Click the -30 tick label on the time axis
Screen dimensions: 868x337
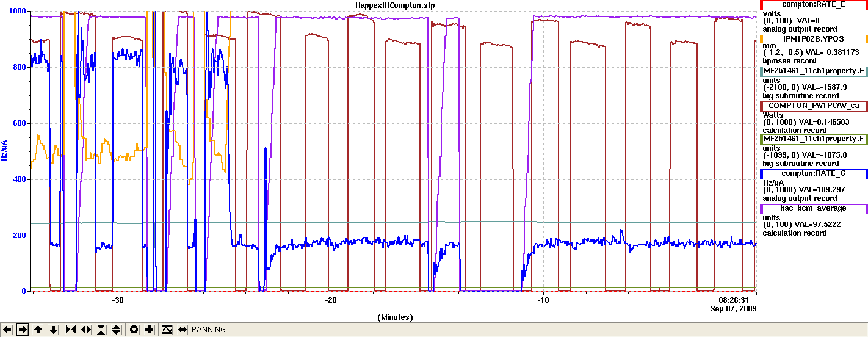click(x=118, y=300)
